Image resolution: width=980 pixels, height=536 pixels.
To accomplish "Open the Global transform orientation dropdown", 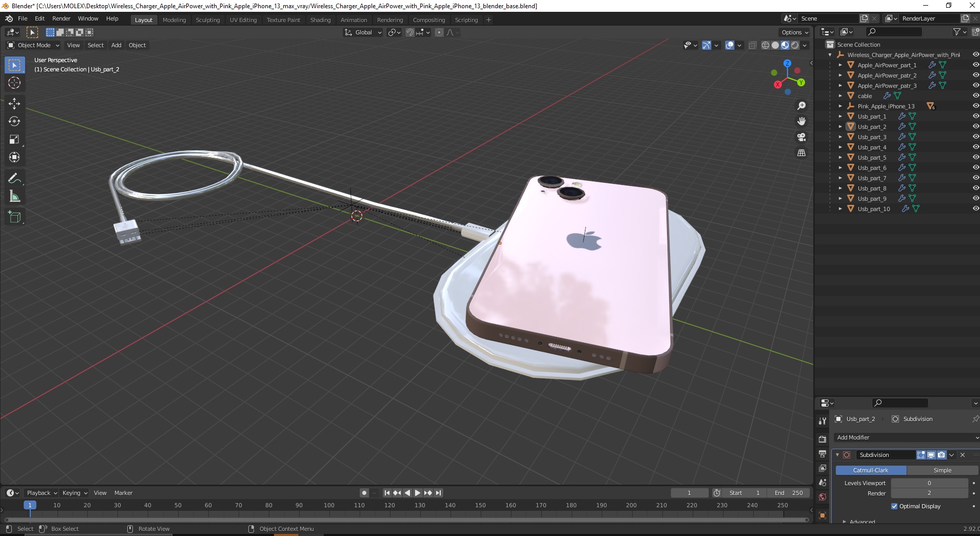I will [x=363, y=32].
